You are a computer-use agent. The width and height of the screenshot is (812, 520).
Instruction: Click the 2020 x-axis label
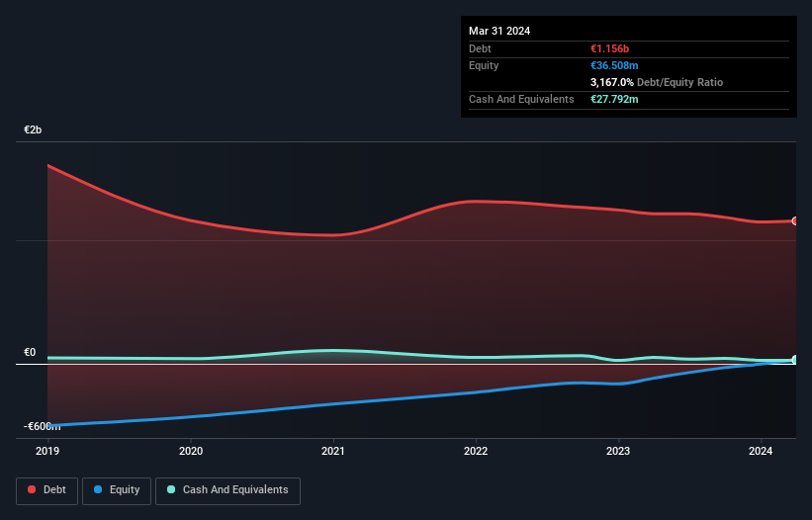click(x=191, y=451)
